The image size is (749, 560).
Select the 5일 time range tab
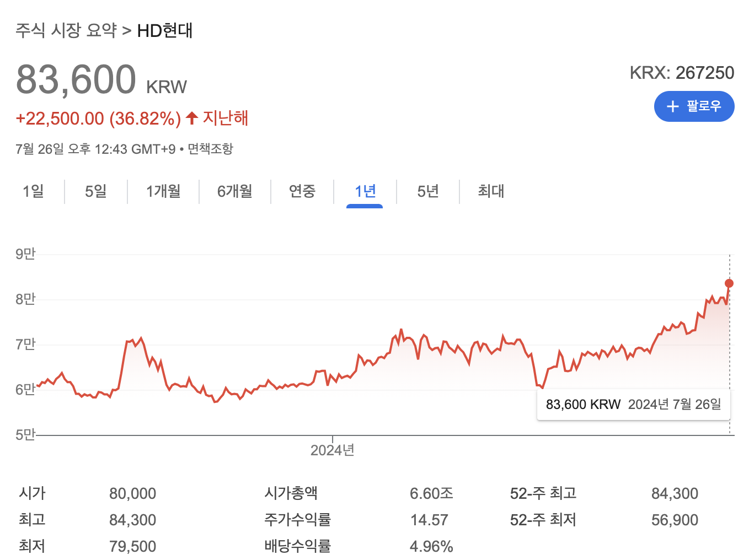(x=96, y=191)
